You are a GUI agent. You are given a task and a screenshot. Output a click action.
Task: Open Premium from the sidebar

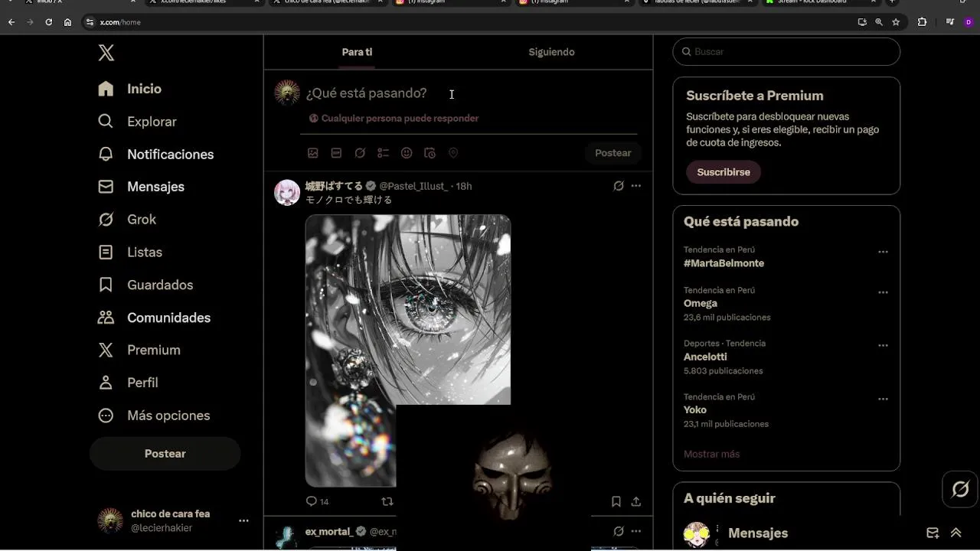139,350
